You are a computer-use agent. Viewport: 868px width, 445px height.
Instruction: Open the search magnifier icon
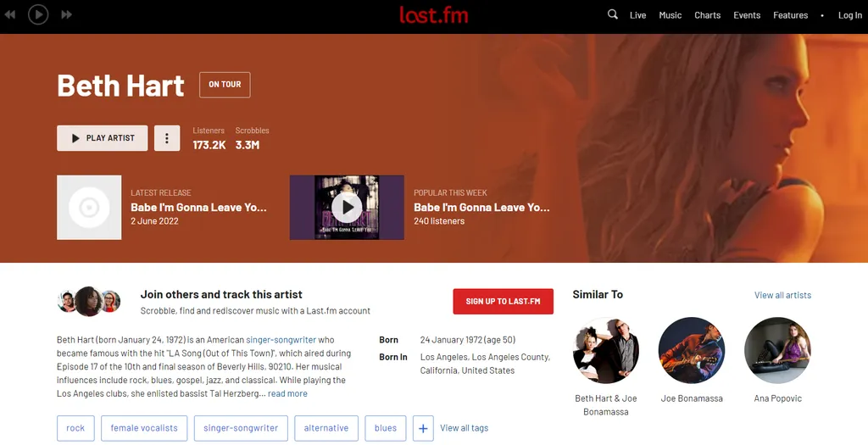[612, 14]
